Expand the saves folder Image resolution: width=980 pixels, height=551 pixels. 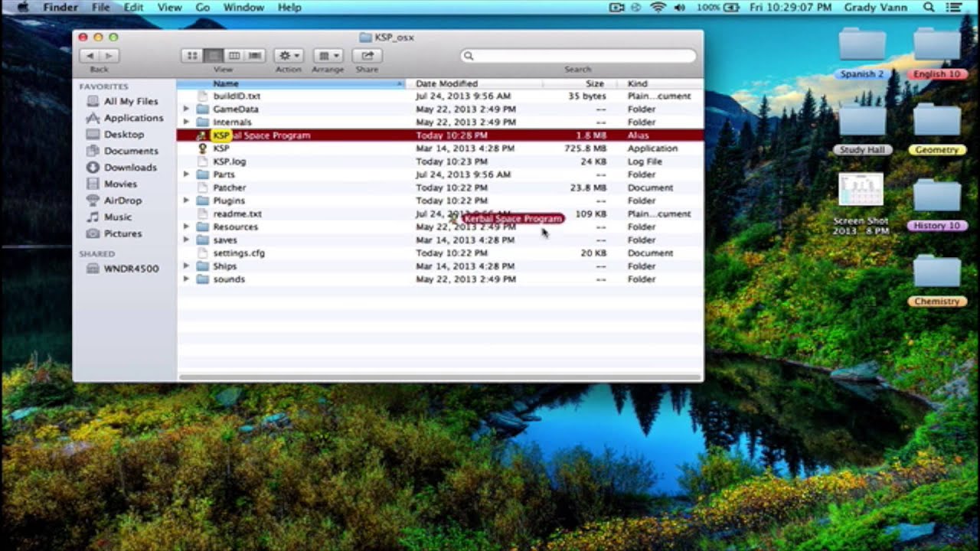pyautogui.click(x=186, y=240)
